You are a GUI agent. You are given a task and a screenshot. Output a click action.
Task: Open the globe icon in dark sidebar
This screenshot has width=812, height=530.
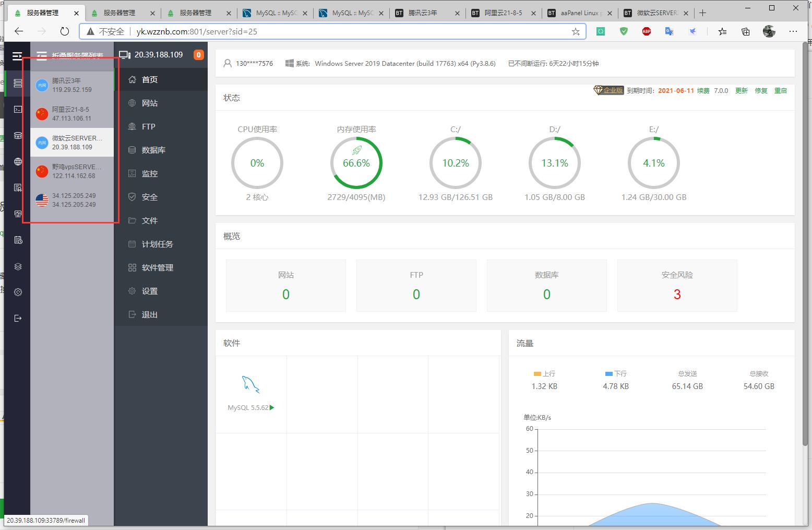click(x=18, y=161)
